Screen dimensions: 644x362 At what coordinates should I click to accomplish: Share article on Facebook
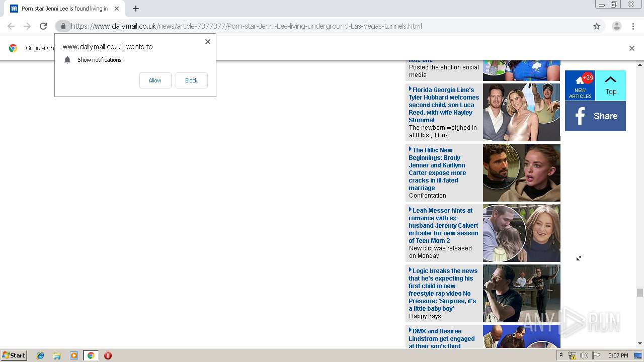[595, 116]
